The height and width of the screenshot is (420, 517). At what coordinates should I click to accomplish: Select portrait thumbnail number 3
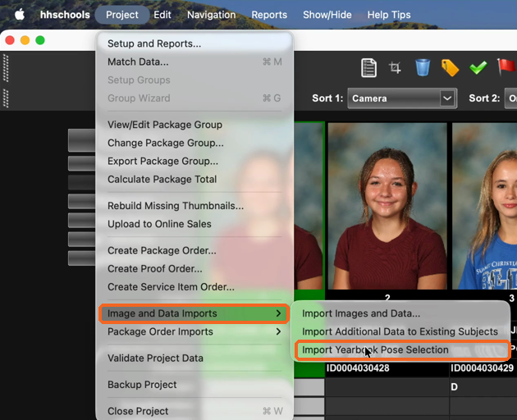coord(484,206)
